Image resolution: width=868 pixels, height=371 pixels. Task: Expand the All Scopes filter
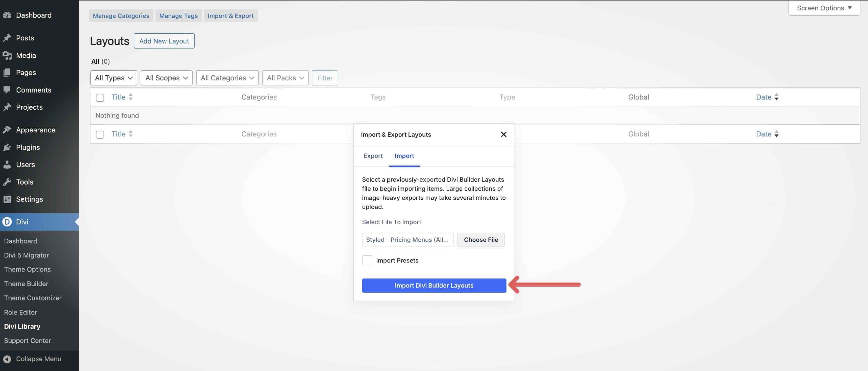tap(166, 78)
